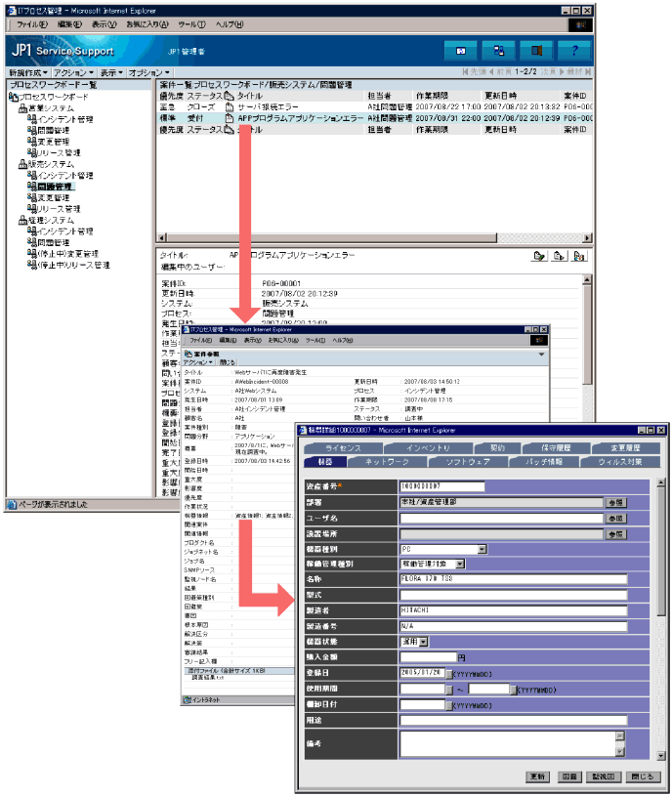
Task: Click into 資産番号 input field
Action: pos(441,486)
